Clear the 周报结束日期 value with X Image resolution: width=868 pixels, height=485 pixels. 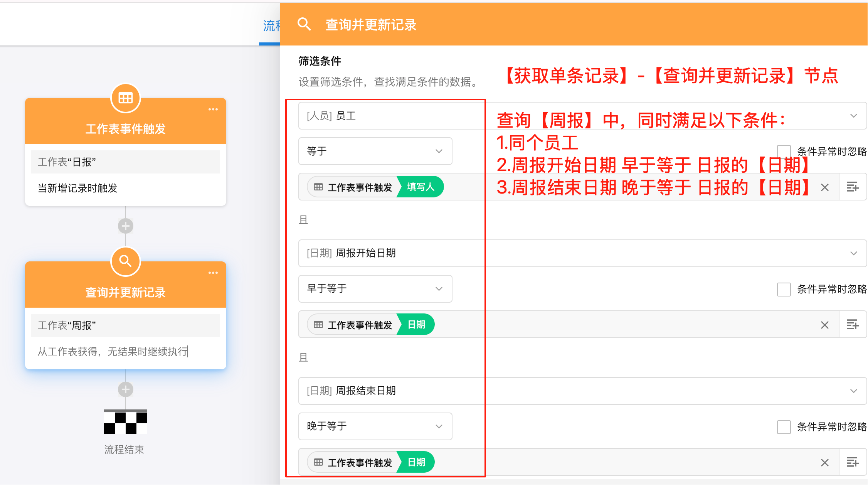pos(824,462)
